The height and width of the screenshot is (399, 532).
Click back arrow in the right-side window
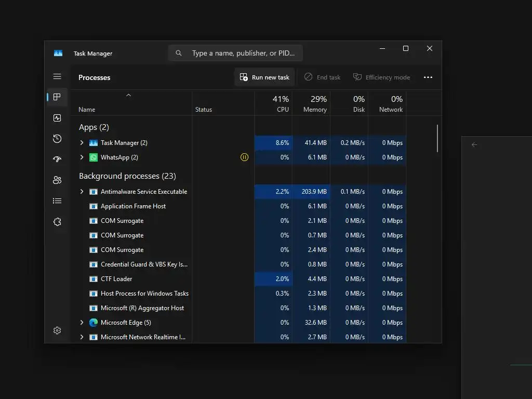point(474,145)
